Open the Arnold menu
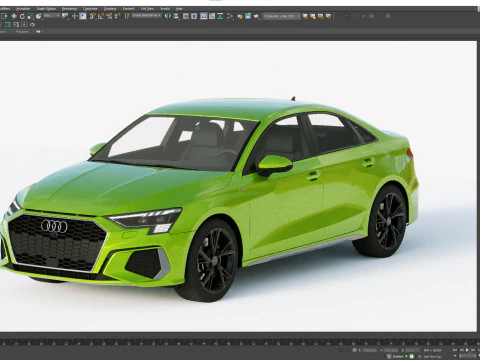Screen dimensions: 480x360 pos(165,8)
